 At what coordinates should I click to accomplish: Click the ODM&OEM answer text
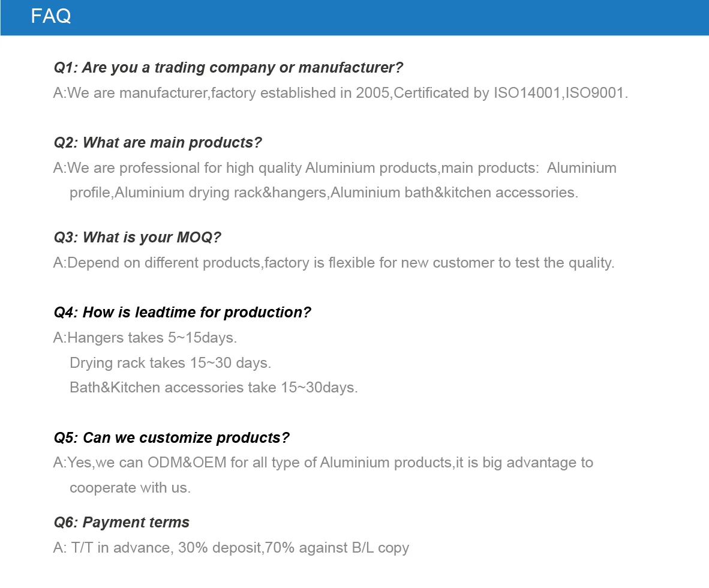pos(323,463)
